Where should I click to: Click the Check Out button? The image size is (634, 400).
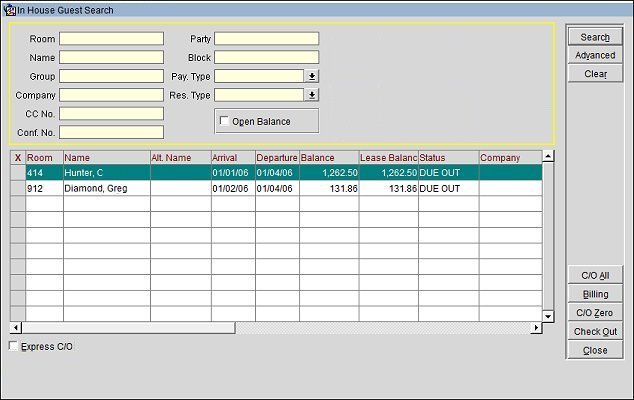click(x=595, y=332)
